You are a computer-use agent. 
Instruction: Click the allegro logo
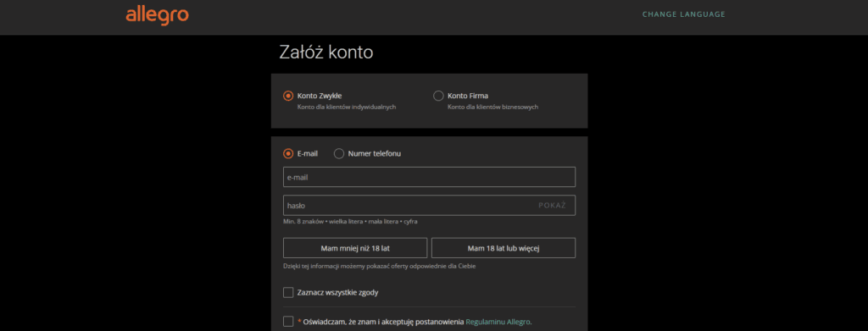157,15
